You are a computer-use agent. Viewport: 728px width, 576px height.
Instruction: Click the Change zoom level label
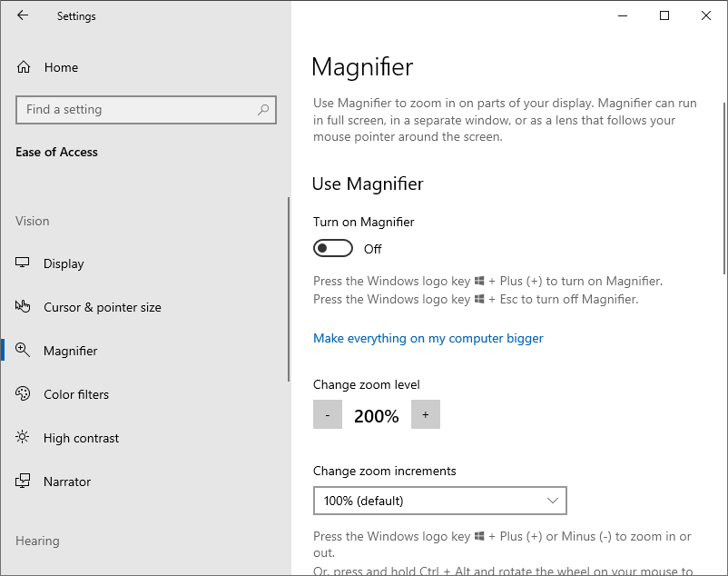(367, 384)
